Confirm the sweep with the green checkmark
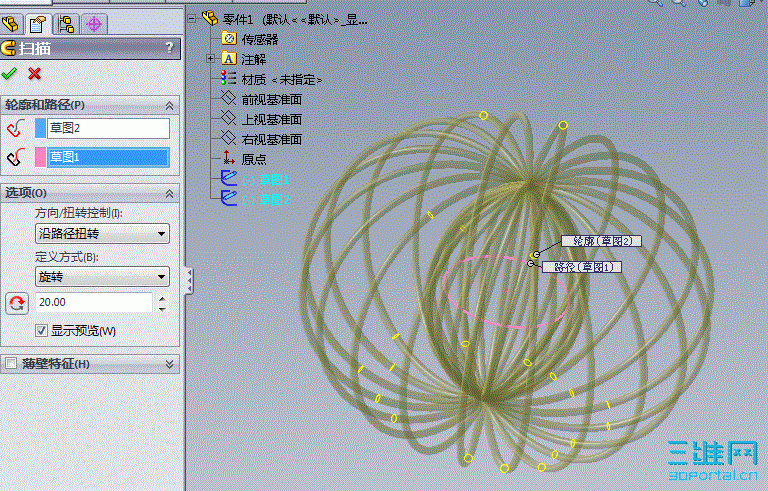 click(x=9, y=74)
